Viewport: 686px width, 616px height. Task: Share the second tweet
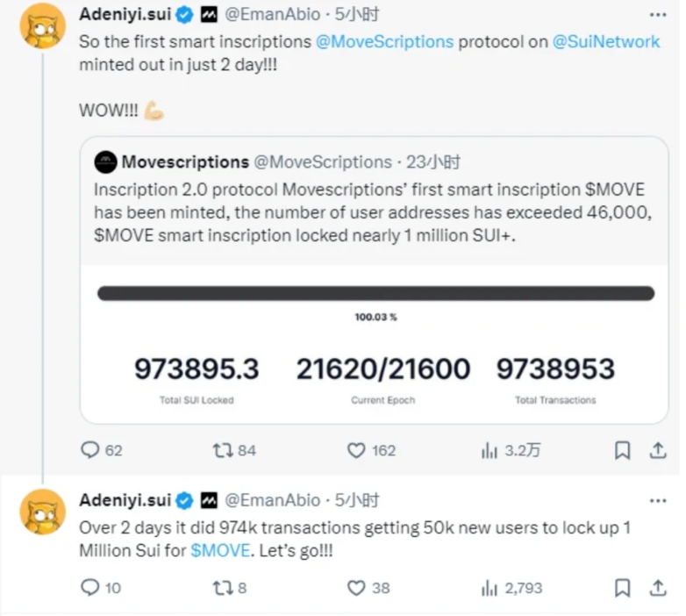pos(658,588)
